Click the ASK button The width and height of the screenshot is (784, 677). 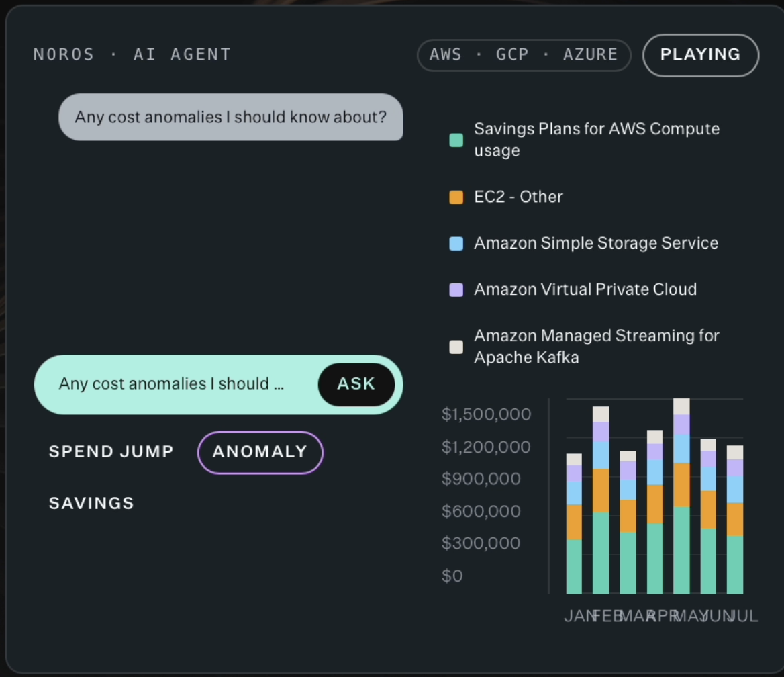[356, 383]
